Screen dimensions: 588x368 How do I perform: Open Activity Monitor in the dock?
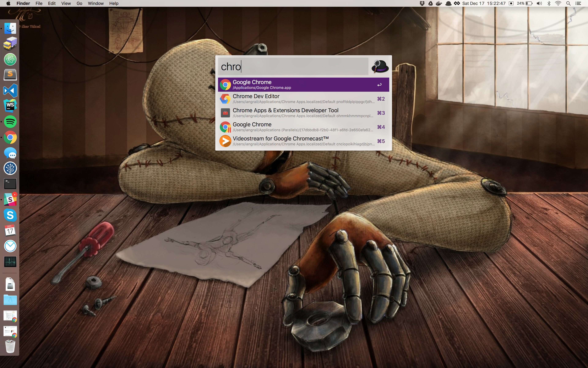[10, 262]
